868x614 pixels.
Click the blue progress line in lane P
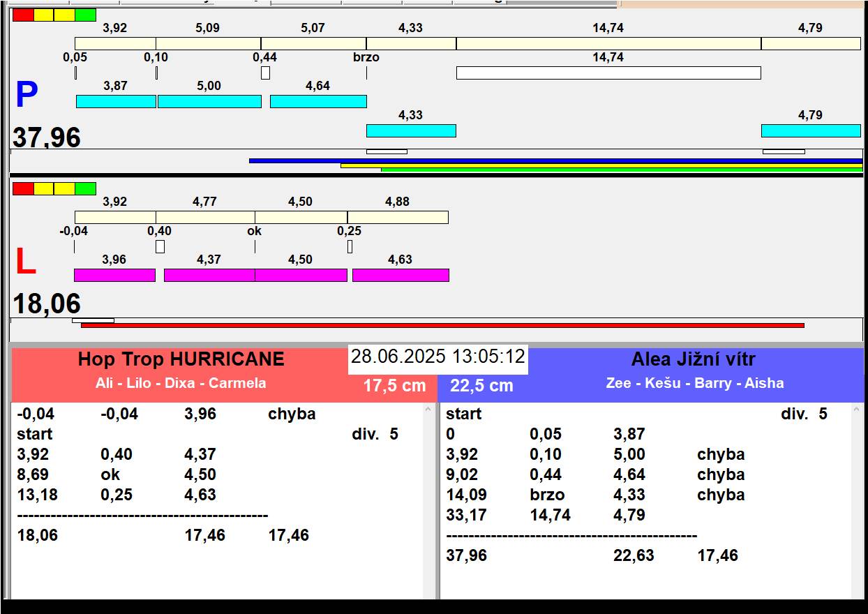coord(555,160)
